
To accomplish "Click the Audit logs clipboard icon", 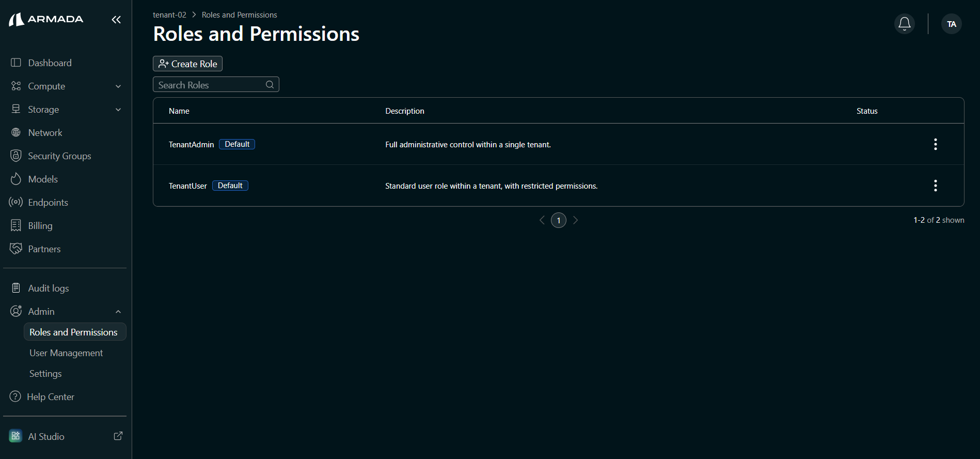I will coord(16,288).
